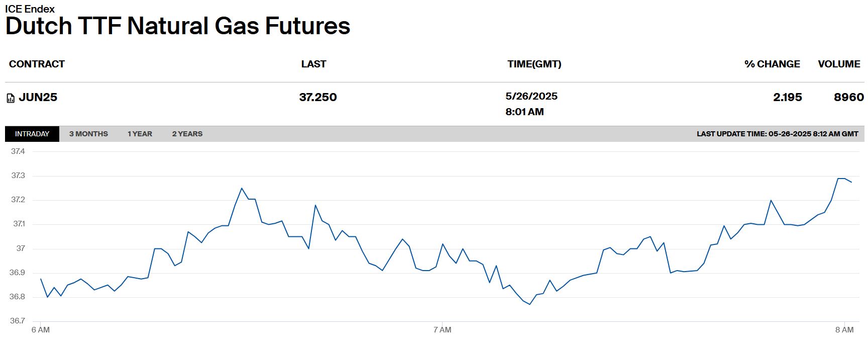Switch to the 3 MONTHS tab

tap(88, 134)
